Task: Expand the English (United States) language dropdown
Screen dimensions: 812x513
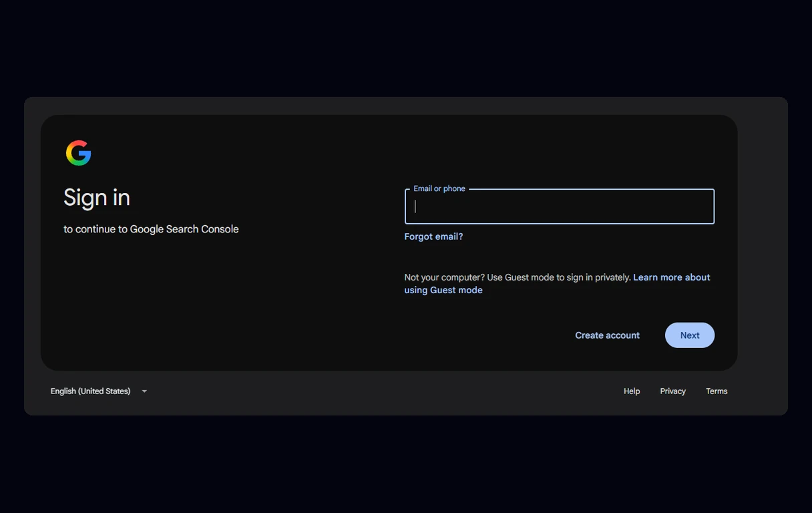Action: 98,391
